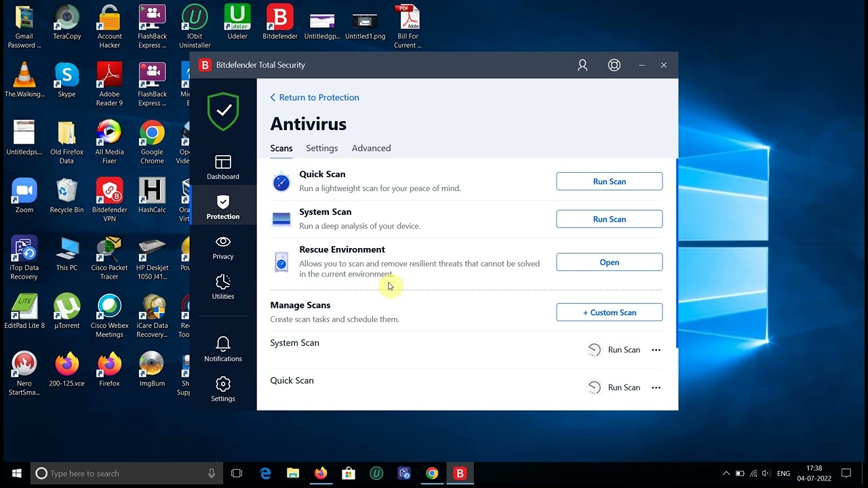
Task: Open the Bitdefender account profile icon
Action: coord(583,65)
